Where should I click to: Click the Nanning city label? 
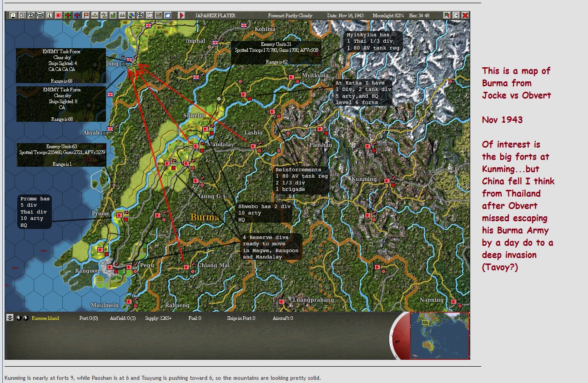point(432,300)
